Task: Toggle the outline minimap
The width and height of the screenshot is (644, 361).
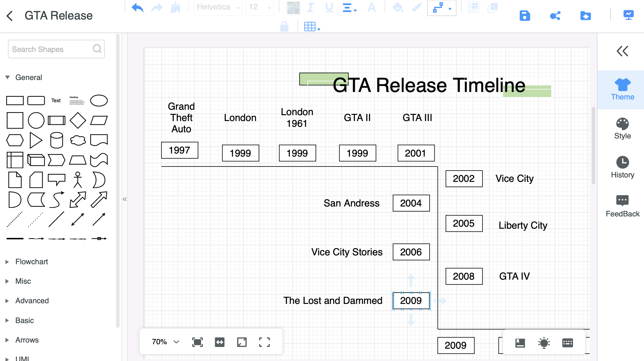Action: (x=520, y=343)
